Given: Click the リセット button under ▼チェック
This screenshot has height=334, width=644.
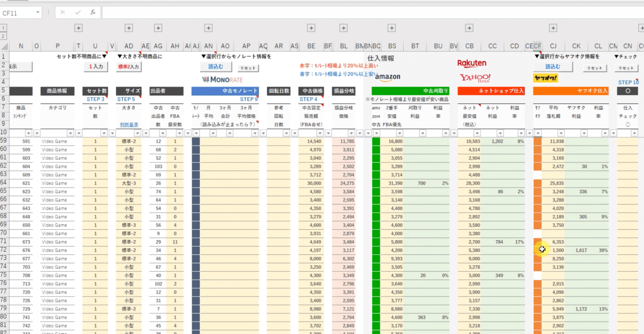Looking at the screenshot, I should (x=626, y=68).
